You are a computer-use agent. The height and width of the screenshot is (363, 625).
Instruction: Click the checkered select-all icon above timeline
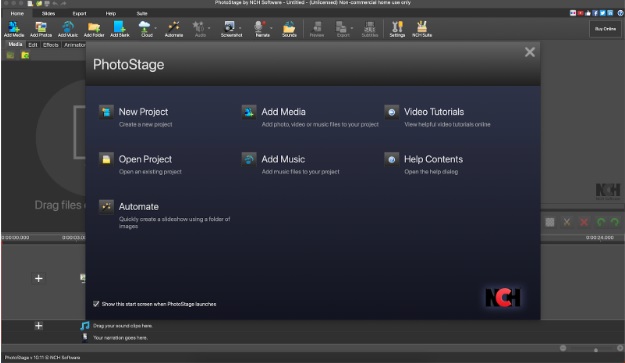550,222
